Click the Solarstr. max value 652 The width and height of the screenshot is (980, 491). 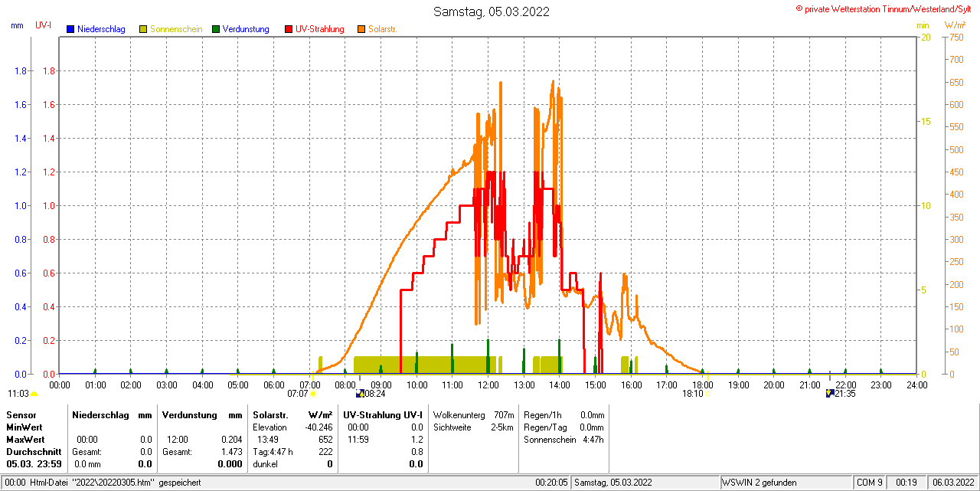point(325,440)
